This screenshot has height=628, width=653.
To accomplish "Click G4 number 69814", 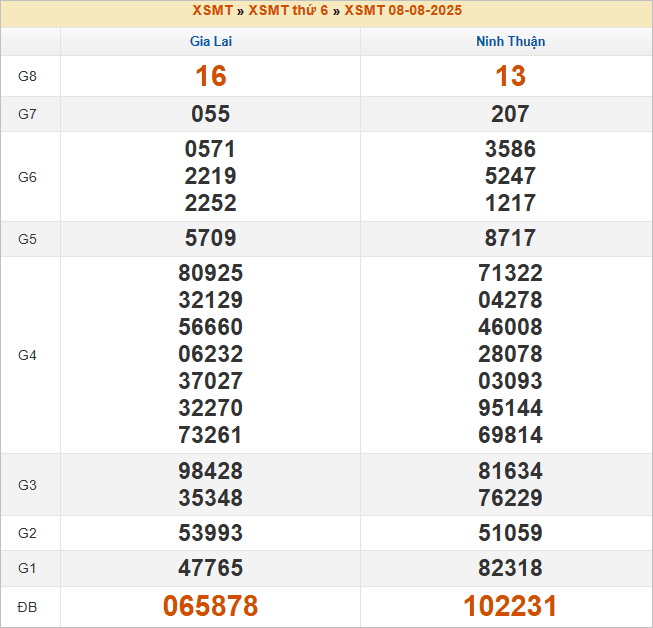I will [x=511, y=435].
